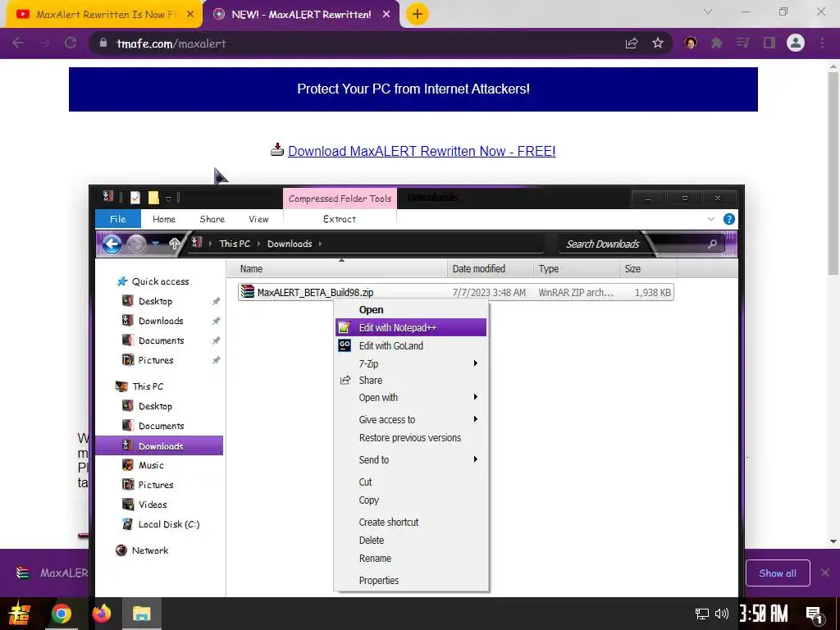840x630 pixels.
Task: Open the Extract ribbon tab
Action: 340,219
